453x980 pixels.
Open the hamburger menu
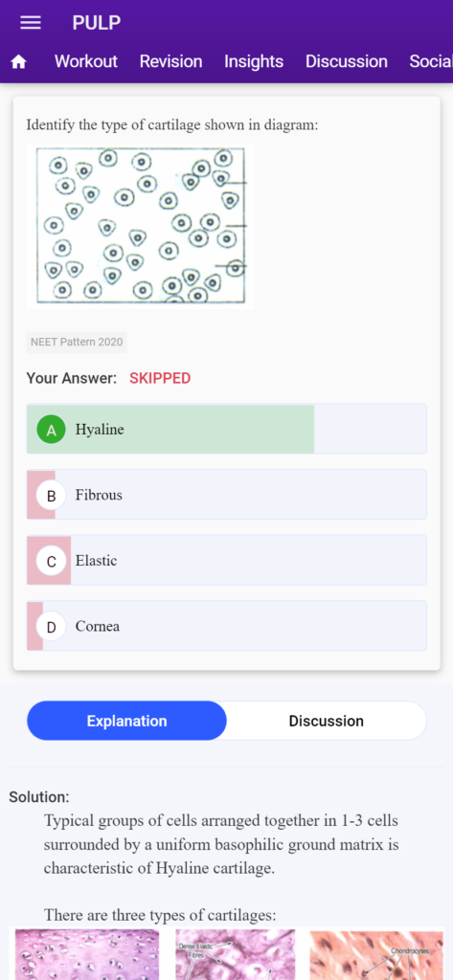pyautogui.click(x=31, y=23)
